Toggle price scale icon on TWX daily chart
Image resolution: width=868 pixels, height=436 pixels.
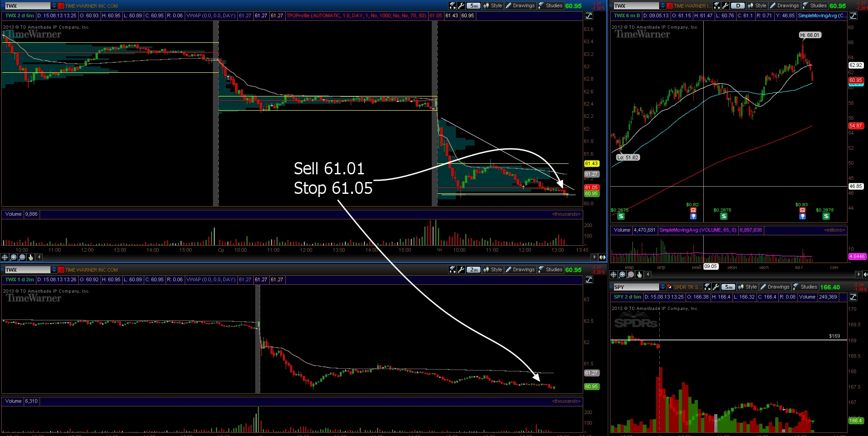coord(853,16)
